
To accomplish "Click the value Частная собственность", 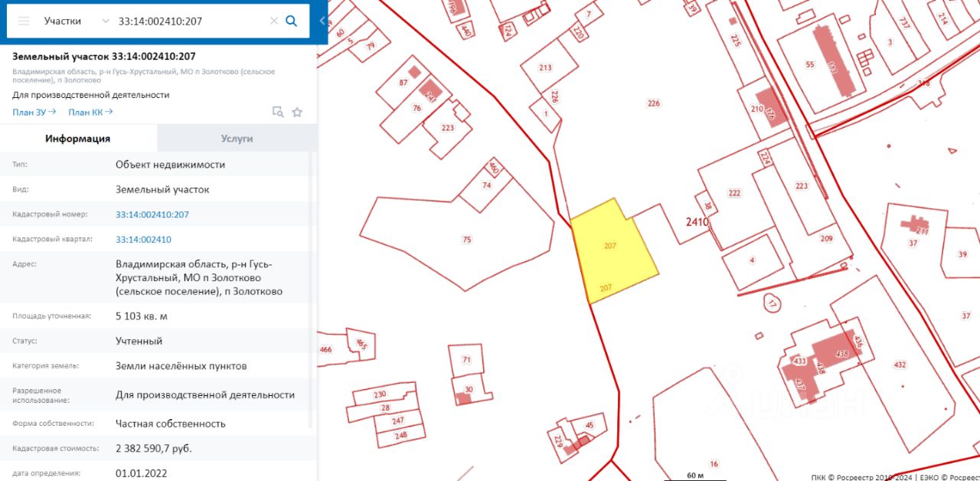I will coord(171,424).
